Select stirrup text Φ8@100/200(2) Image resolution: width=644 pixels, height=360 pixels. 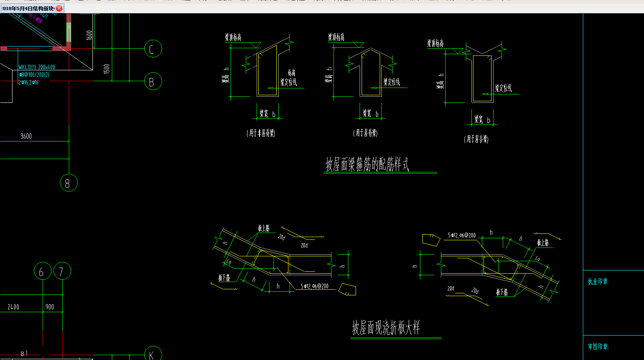coord(34,75)
